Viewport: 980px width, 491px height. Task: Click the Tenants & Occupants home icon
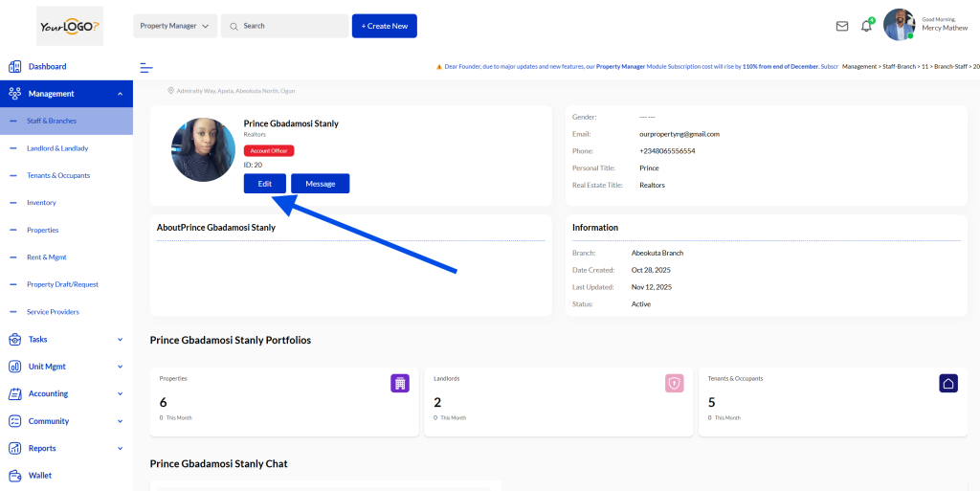tap(947, 383)
